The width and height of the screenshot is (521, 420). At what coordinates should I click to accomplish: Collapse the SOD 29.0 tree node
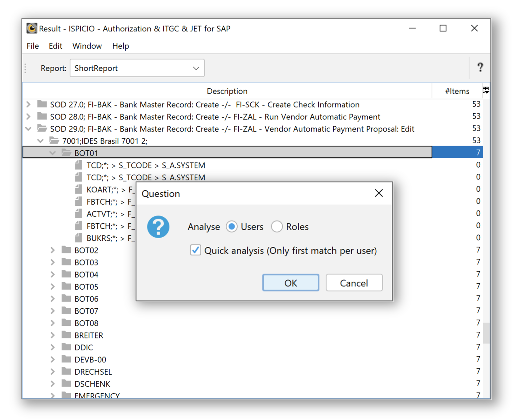point(28,129)
